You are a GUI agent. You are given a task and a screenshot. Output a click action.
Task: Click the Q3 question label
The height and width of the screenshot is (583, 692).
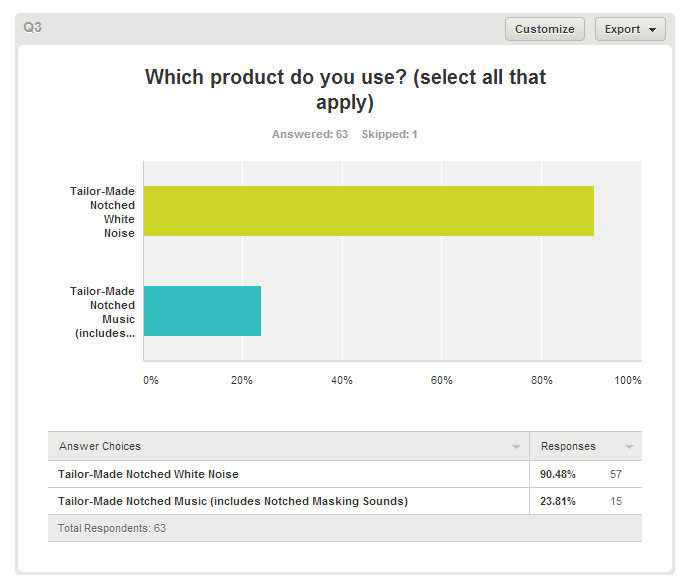pyautogui.click(x=33, y=27)
